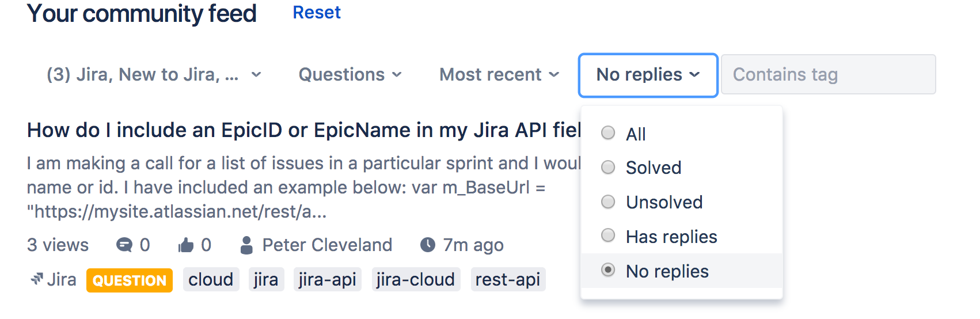Image resolution: width=980 pixels, height=319 pixels.
Task: Click the jira-api tag
Action: point(328,280)
